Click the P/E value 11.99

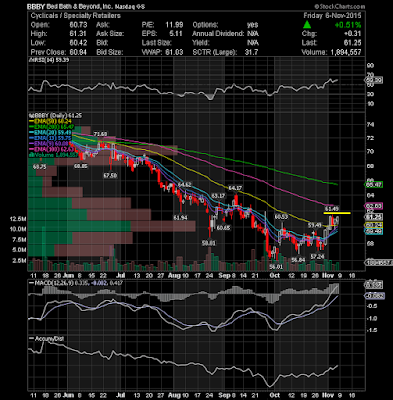pos(175,25)
